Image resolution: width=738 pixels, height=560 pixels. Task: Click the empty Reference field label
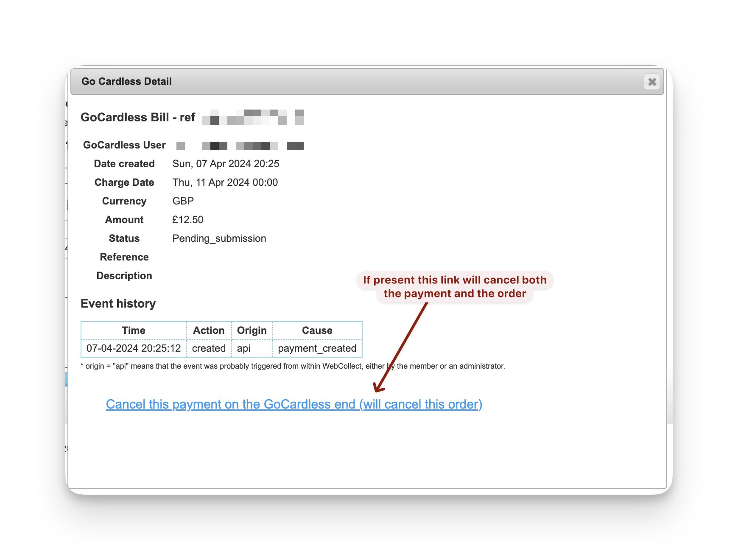point(124,257)
